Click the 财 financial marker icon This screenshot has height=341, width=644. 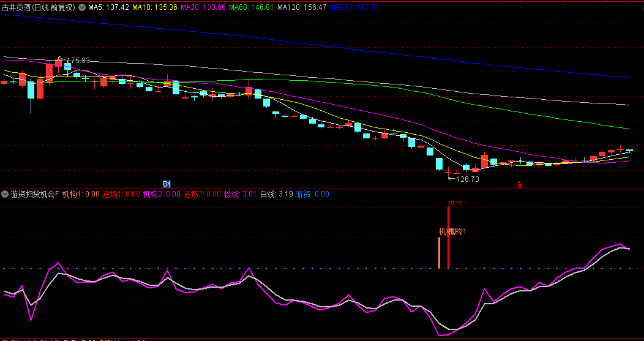(x=167, y=184)
